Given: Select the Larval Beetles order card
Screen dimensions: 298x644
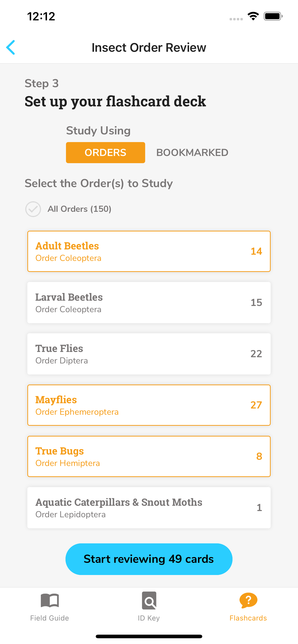Looking at the screenshot, I should point(149,303).
